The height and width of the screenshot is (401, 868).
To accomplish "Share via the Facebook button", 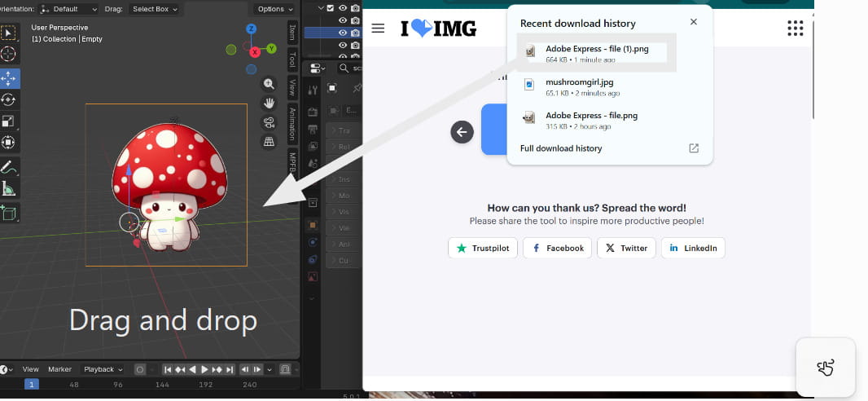I will tap(558, 248).
